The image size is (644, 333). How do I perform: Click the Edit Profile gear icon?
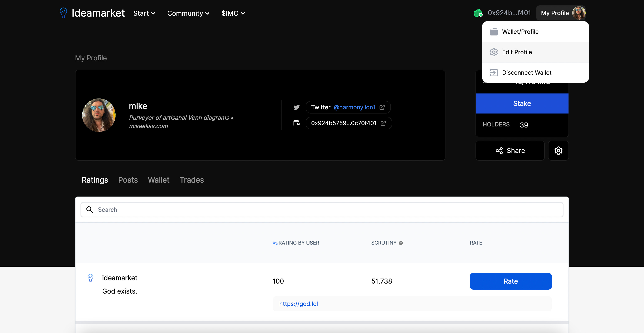click(494, 52)
